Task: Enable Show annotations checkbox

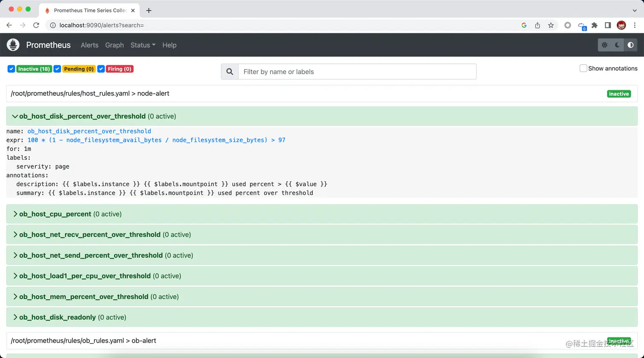Action: 583,68
